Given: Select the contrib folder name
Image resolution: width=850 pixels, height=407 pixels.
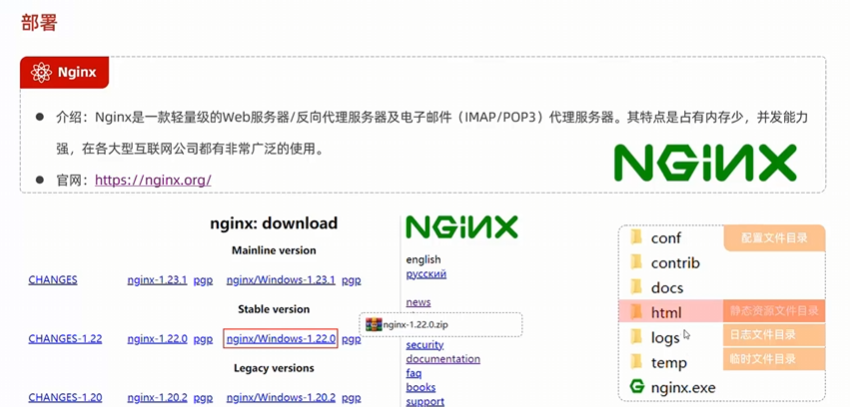Looking at the screenshot, I should [x=675, y=263].
